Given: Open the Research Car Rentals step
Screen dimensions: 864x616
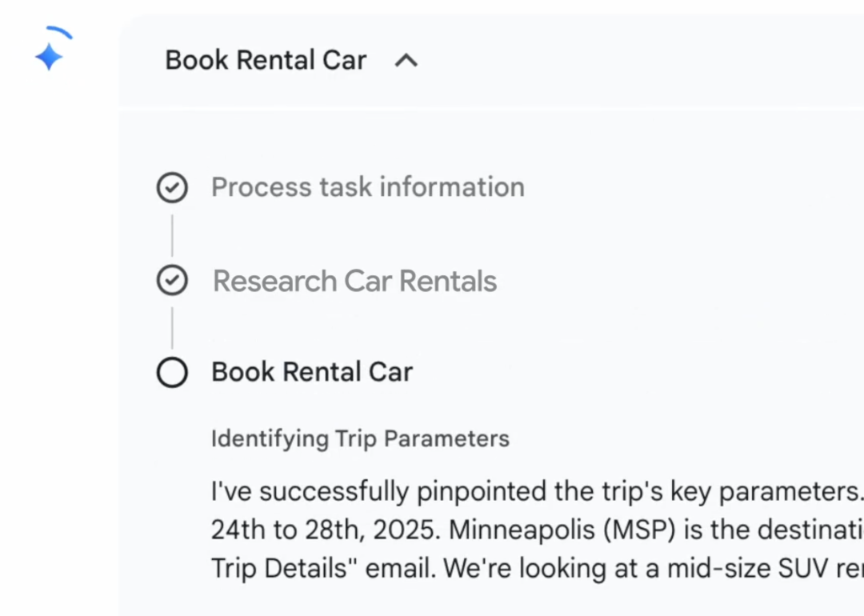Looking at the screenshot, I should click(x=354, y=281).
